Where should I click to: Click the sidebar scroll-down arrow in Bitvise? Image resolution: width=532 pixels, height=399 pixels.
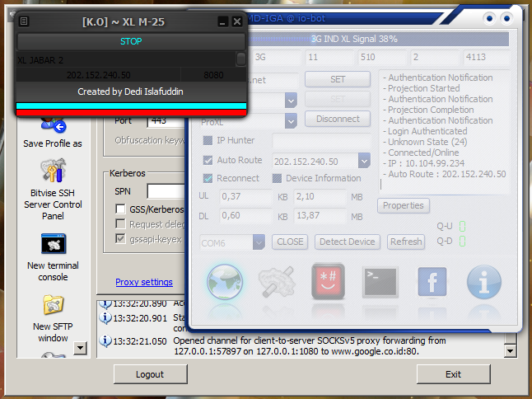81,348
